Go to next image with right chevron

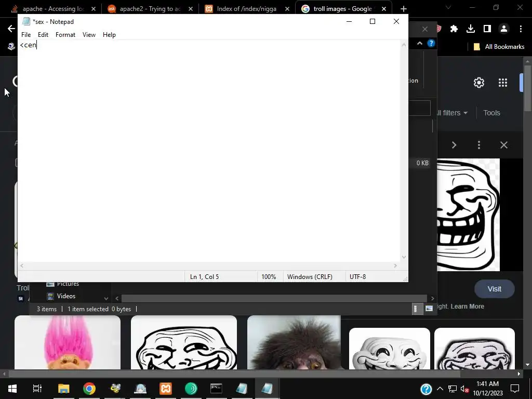(x=454, y=145)
